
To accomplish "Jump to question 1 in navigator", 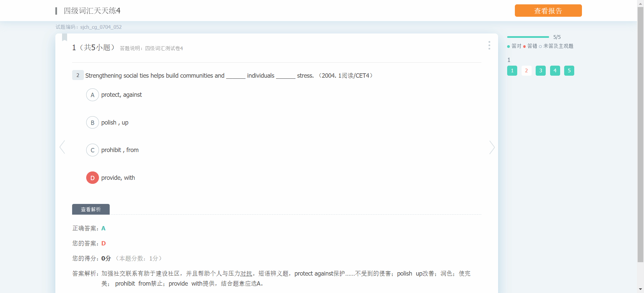I will [512, 71].
